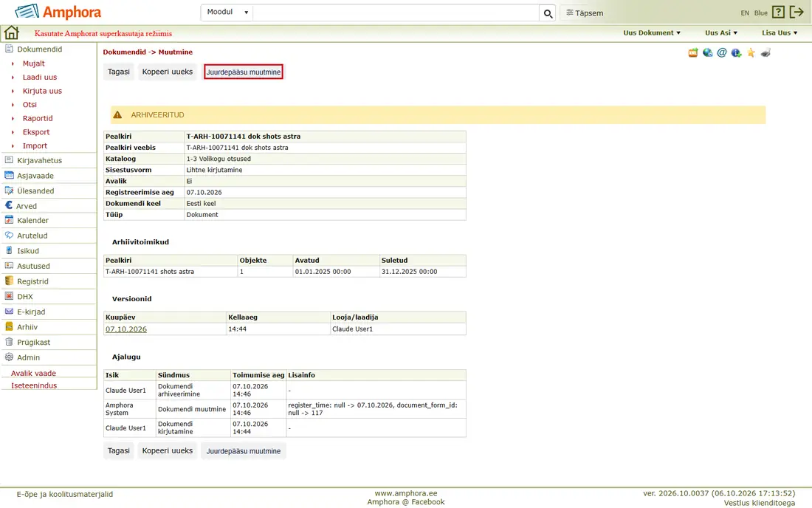Open Arhiiv via the yellow archive icon
This screenshot has height=508, width=812.
pos(9,327)
